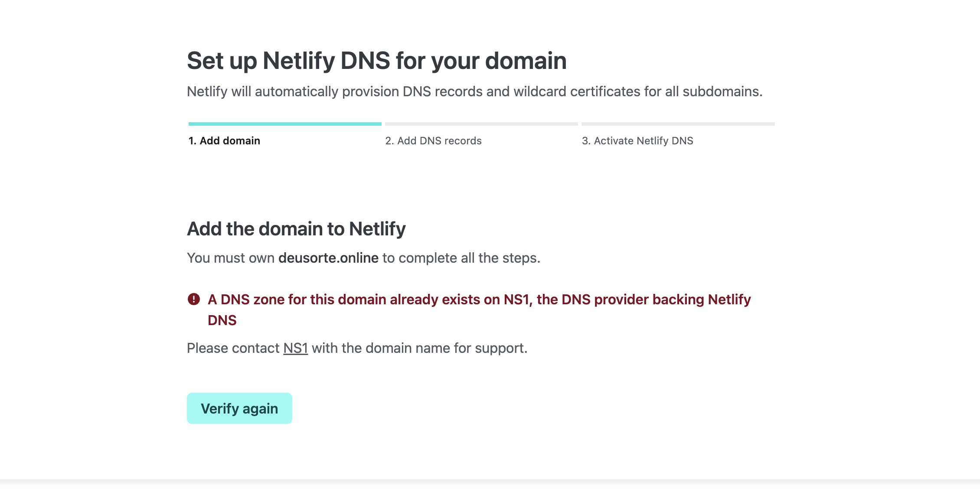
Task: Click the red error exclamation icon
Action: (x=194, y=299)
